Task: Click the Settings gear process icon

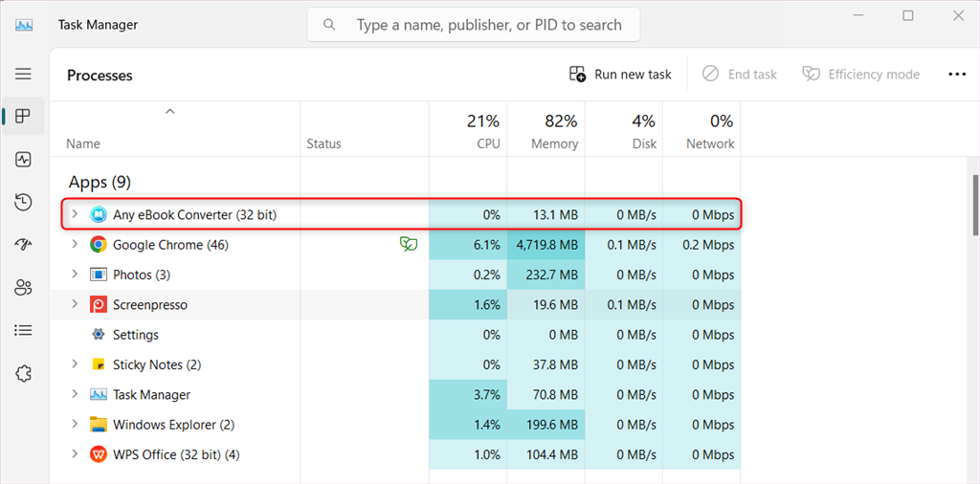Action: click(x=99, y=335)
